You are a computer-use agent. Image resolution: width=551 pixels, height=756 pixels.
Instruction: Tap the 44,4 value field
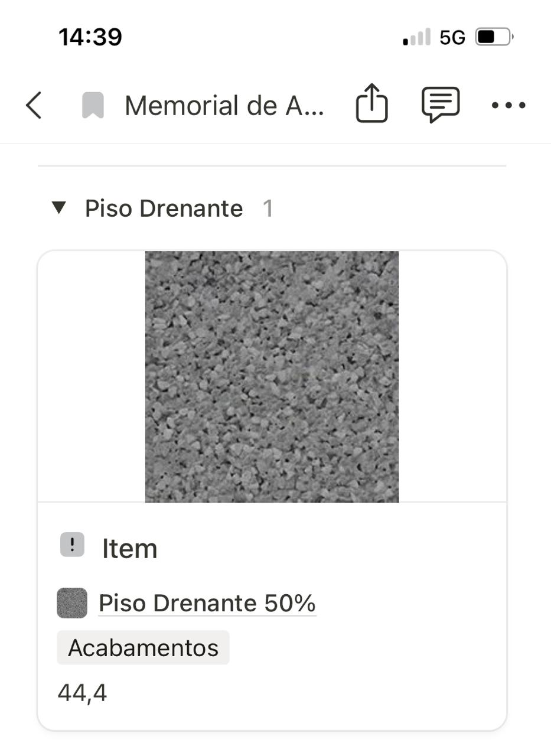[x=83, y=692]
